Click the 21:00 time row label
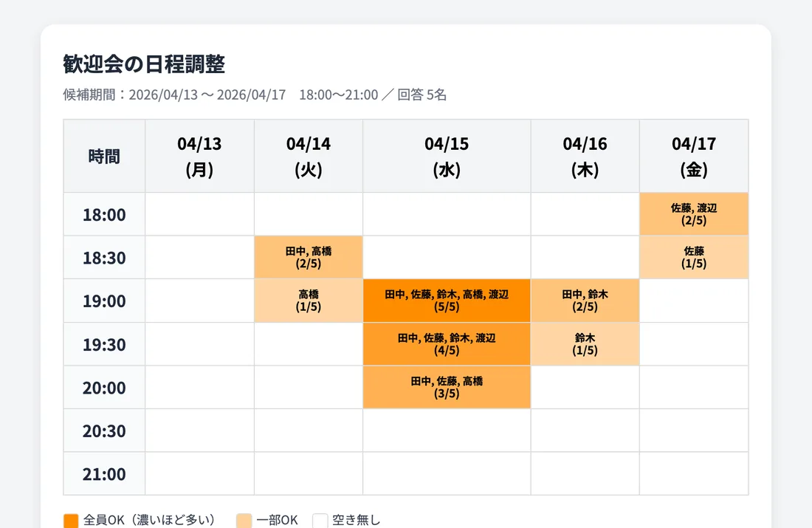This screenshot has width=812, height=528. click(x=104, y=473)
